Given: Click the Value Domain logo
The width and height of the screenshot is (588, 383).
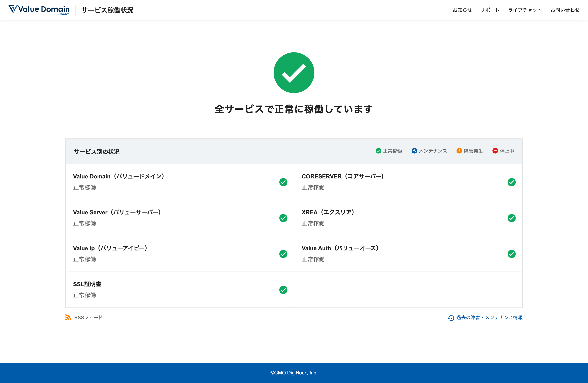Looking at the screenshot, I should coord(39,10).
